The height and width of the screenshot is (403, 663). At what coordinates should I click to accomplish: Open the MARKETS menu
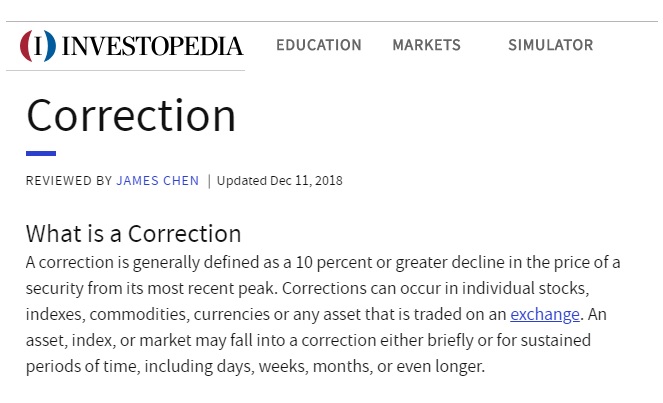426,45
